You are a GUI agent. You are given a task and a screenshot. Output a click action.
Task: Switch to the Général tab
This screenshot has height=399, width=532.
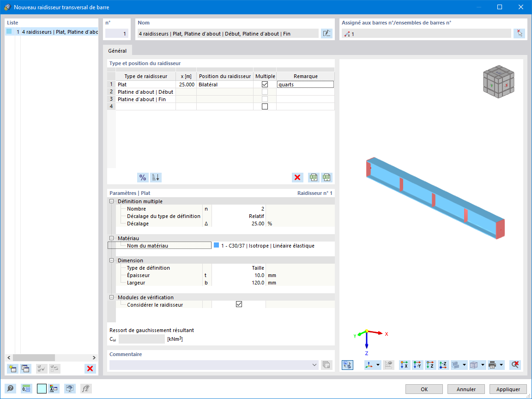click(x=117, y=50)
